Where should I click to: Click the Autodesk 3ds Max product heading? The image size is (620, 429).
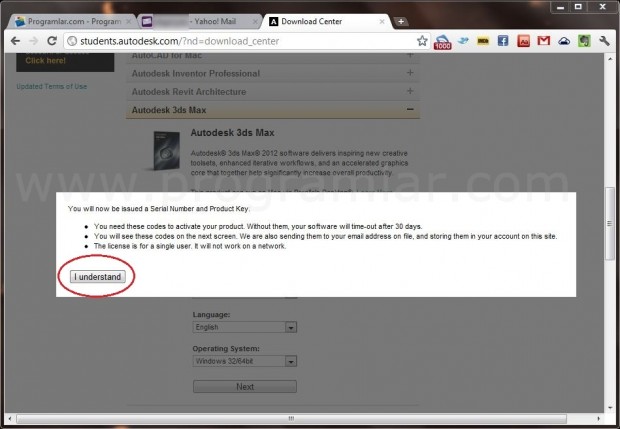click(x=232, y=132)
